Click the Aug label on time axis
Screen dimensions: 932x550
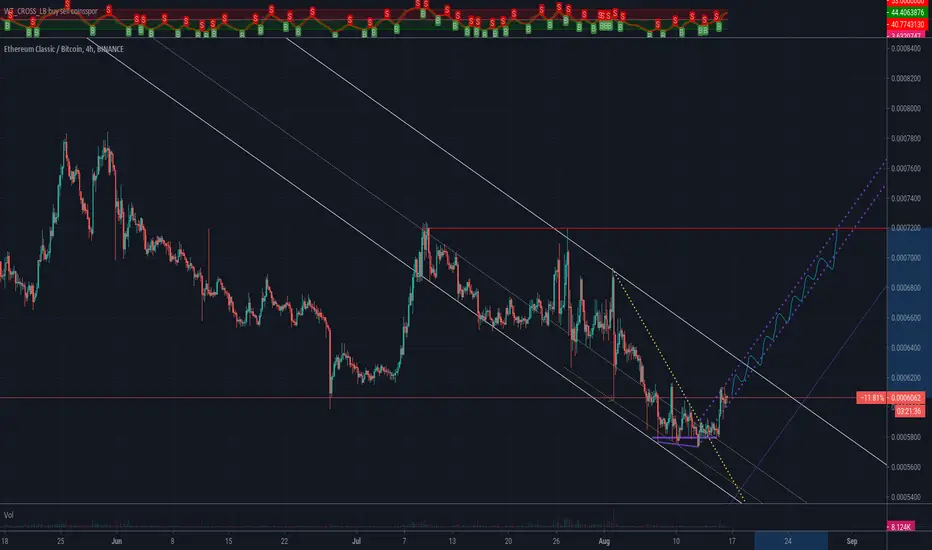(x=604, y=541)
